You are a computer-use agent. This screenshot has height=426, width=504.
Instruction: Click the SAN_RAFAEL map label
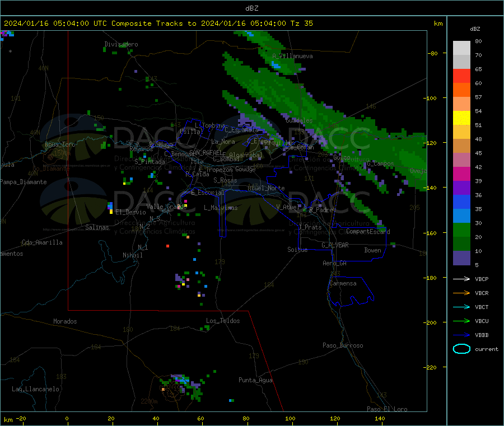point(206,152)
